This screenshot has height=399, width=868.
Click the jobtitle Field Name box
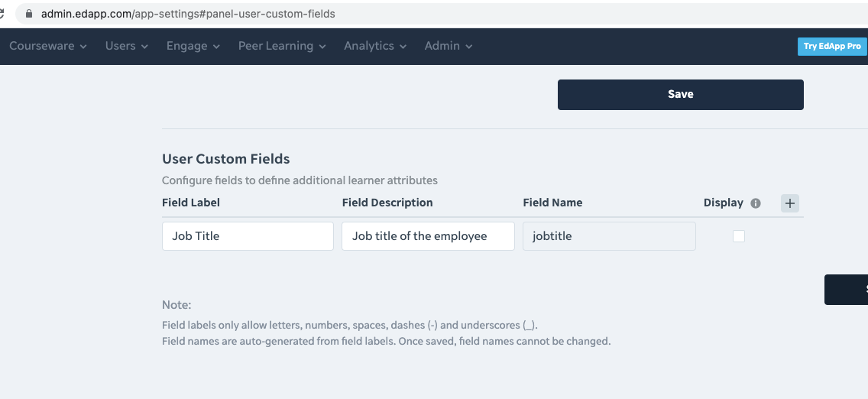click(609, 236)
